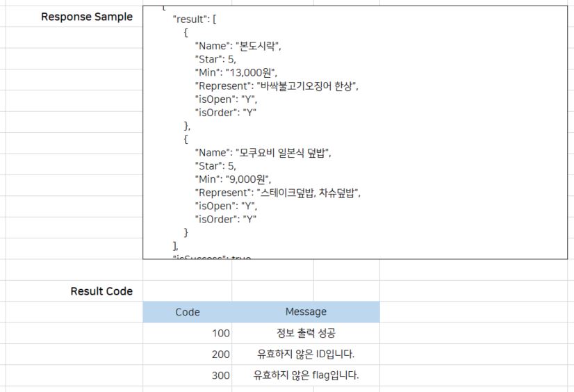This screenshot has height=392, width=574.
Task: Click the isOpen line in the 모쿠요비 entry
Action: (226, 206)
